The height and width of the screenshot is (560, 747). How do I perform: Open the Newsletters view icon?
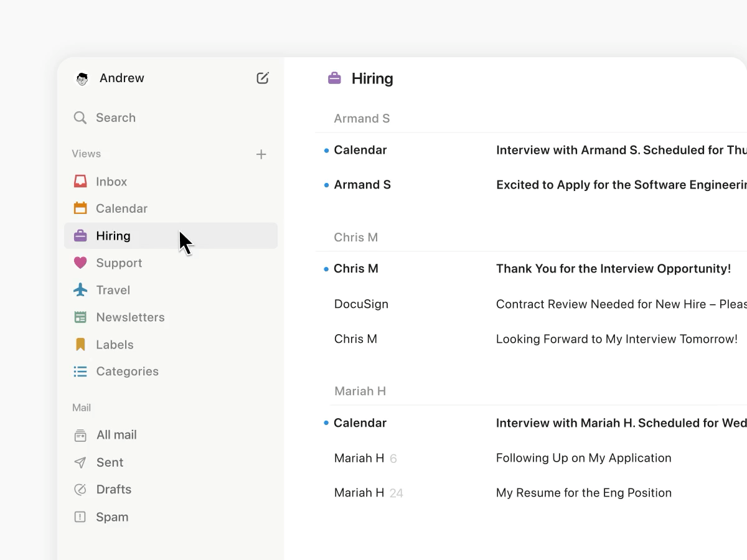pos(80,317)
